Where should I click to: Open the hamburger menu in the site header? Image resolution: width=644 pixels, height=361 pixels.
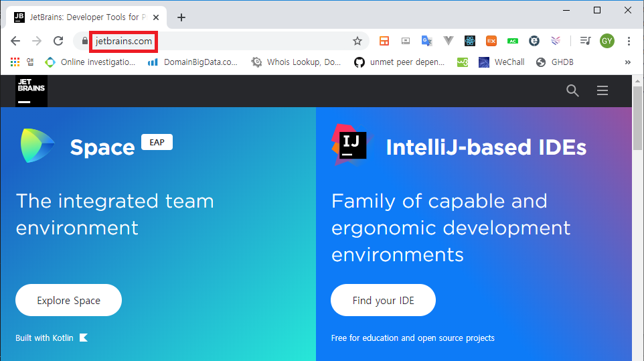coord(602,90)
